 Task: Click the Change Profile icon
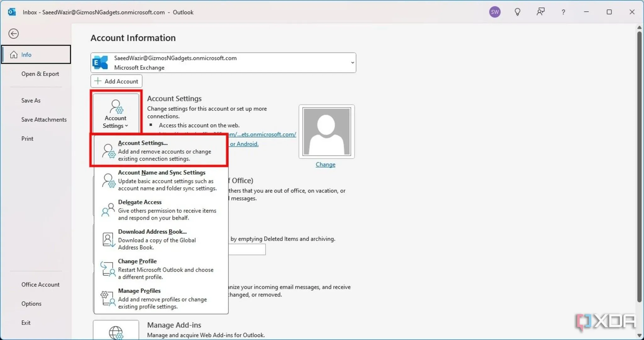[x=108, y=269]
